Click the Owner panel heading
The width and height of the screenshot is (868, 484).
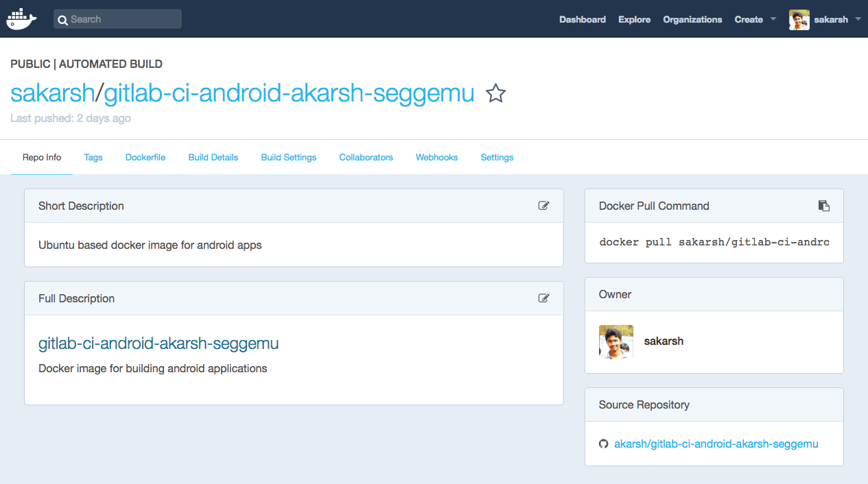tap(615, 294)
